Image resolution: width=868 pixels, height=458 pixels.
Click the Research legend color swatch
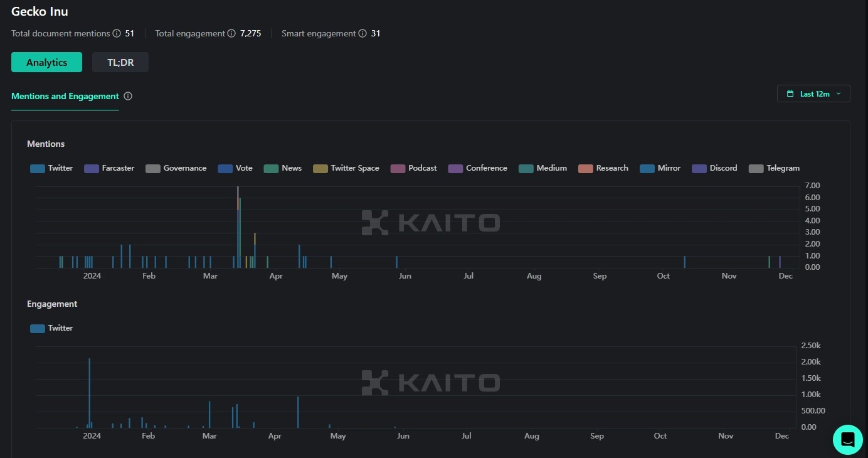[585, 169]
